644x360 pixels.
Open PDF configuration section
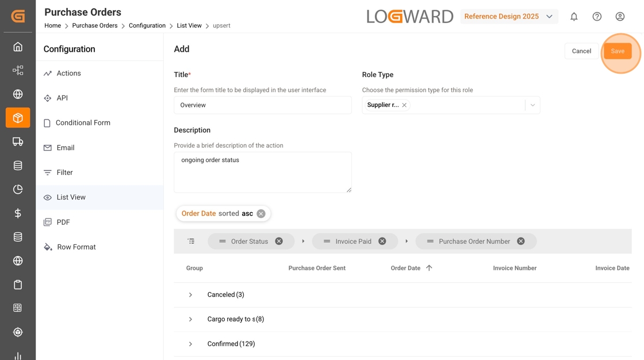pyautogui.click(x=99, y=223)
